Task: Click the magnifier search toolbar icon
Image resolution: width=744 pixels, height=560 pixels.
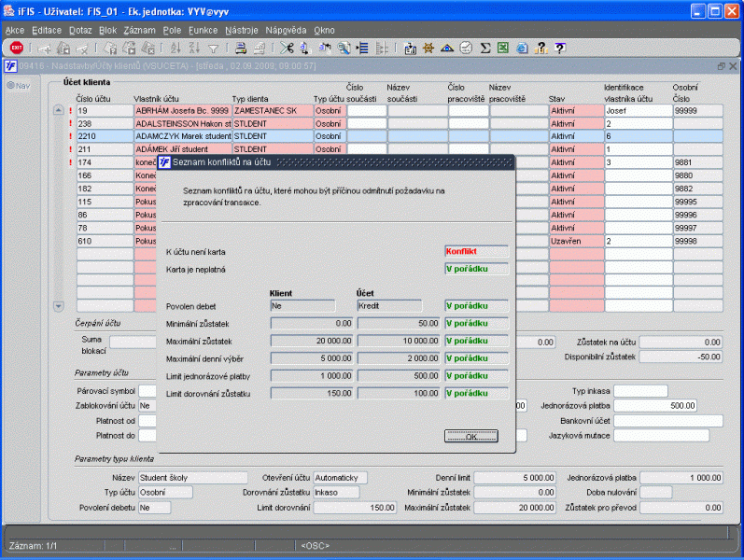Action: point(344,48)
